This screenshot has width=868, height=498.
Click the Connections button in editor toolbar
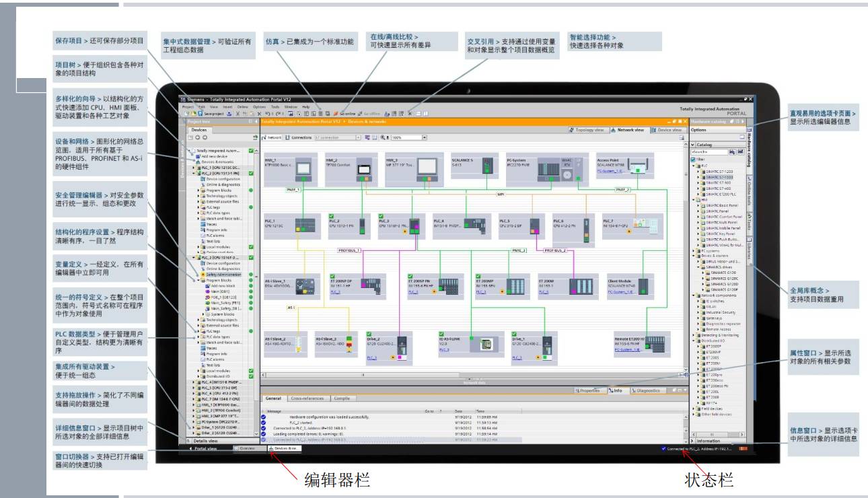299,137
